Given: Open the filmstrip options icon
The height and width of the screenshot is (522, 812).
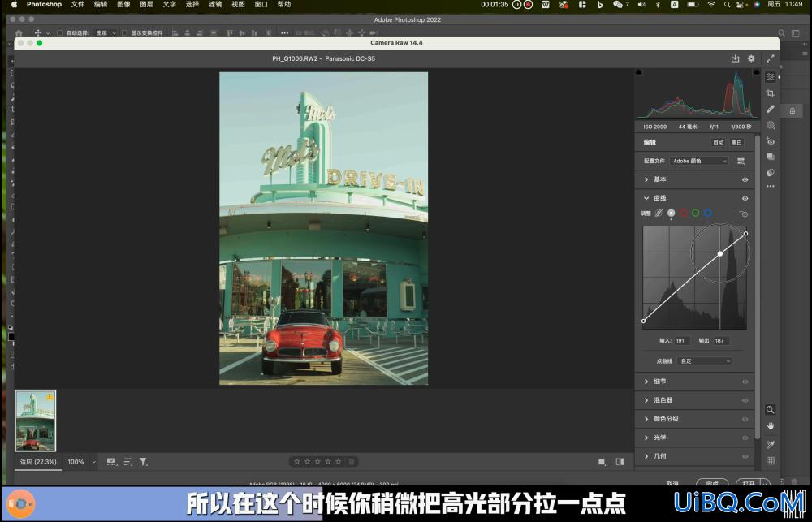Looking at the screenshot, I should [x=111, y=461].
